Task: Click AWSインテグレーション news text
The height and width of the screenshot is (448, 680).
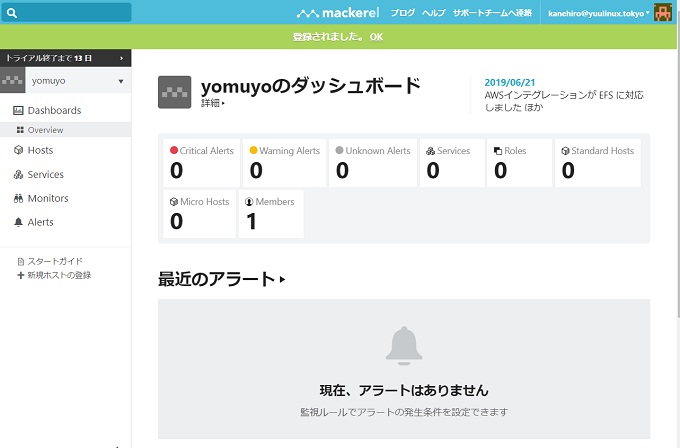Action: click(564, 101)
